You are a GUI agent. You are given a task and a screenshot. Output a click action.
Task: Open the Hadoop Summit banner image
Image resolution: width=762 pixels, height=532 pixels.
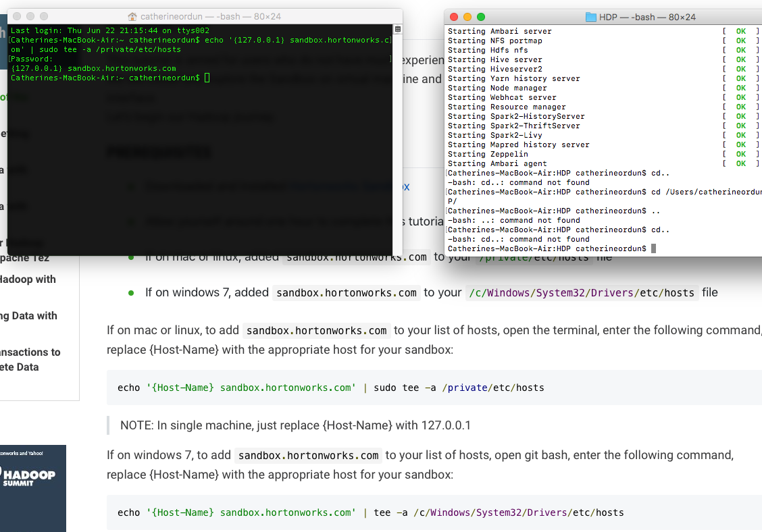pos(33,487)
